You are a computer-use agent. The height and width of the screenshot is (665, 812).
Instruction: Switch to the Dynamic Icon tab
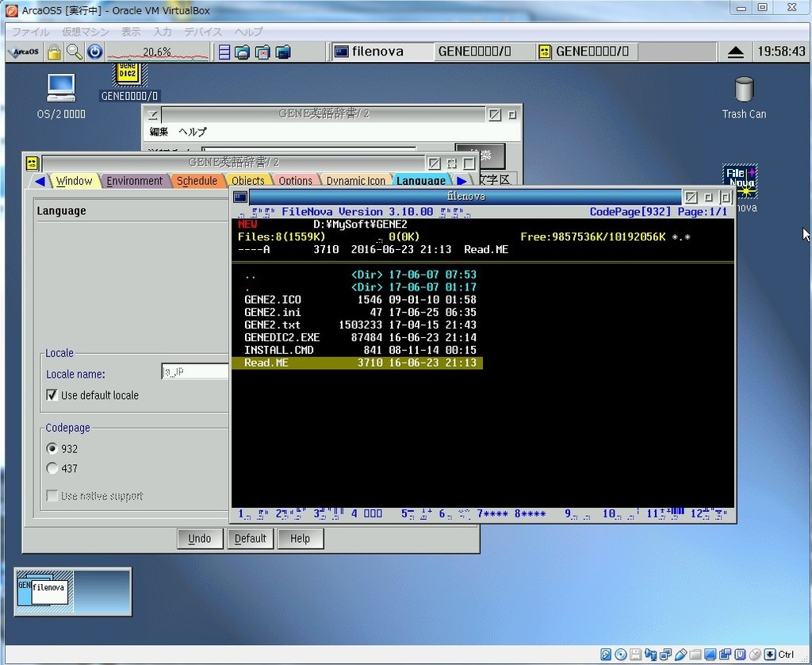[x=356, y=181]
